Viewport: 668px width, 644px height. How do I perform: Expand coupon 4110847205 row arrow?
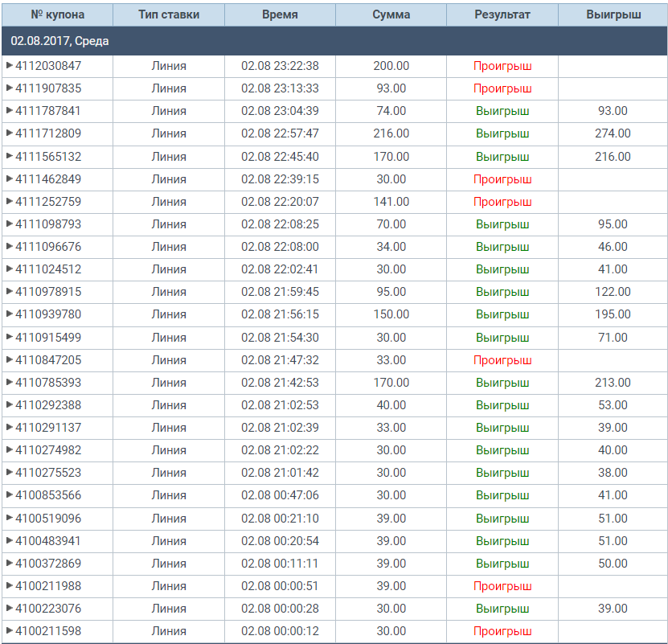[10, 360]
